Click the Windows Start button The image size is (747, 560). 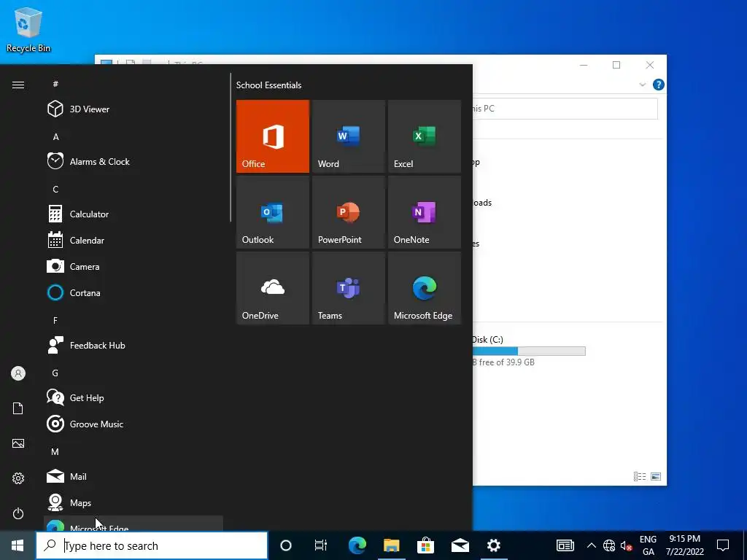tap(18, 545)
